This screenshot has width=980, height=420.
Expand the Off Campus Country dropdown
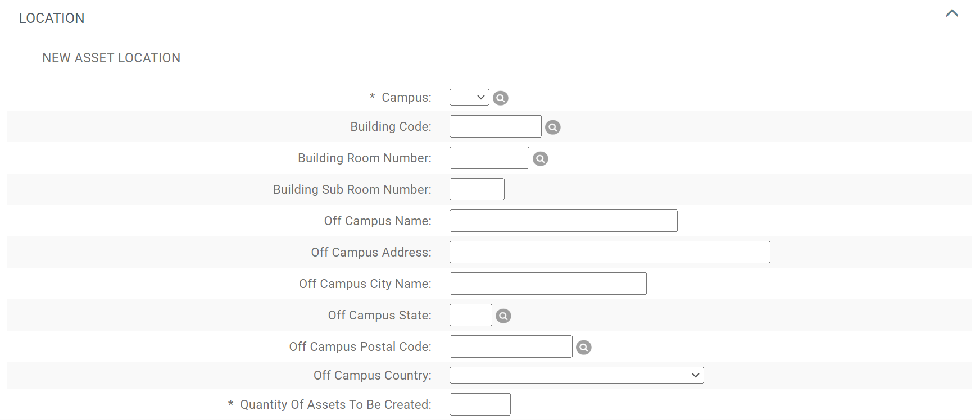click(x=576, y=375)
